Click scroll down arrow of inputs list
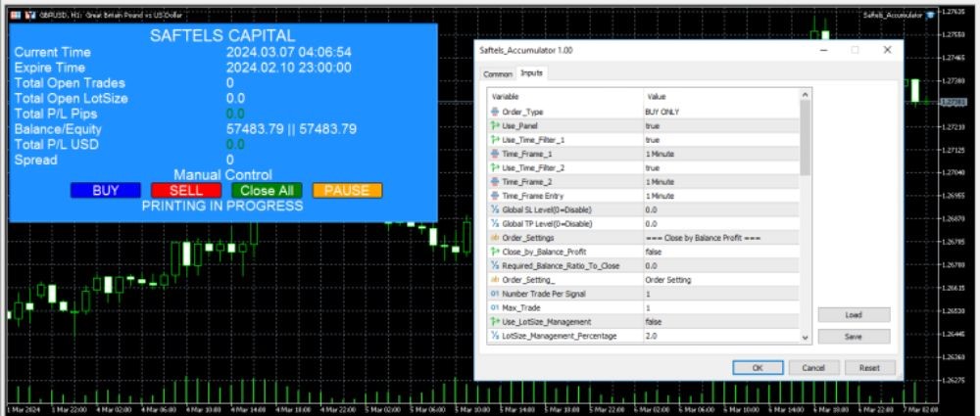The image size is (980, 416). (x=806, y=338)
